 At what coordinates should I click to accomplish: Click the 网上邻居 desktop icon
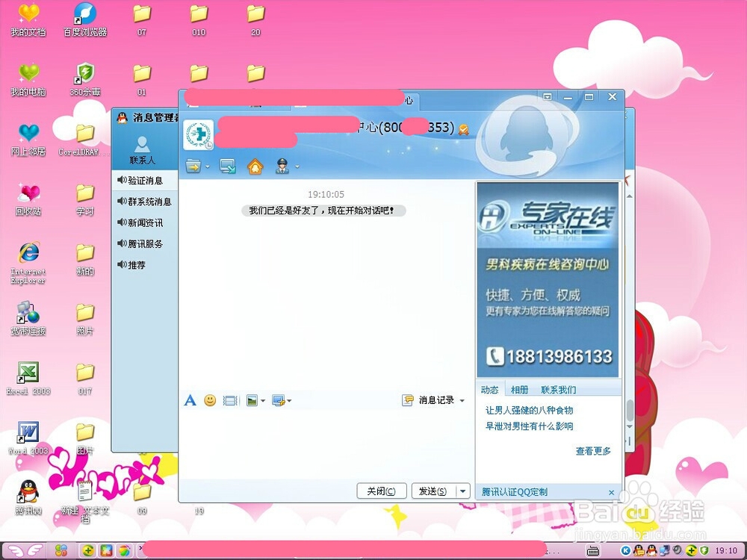click(28, 140)
